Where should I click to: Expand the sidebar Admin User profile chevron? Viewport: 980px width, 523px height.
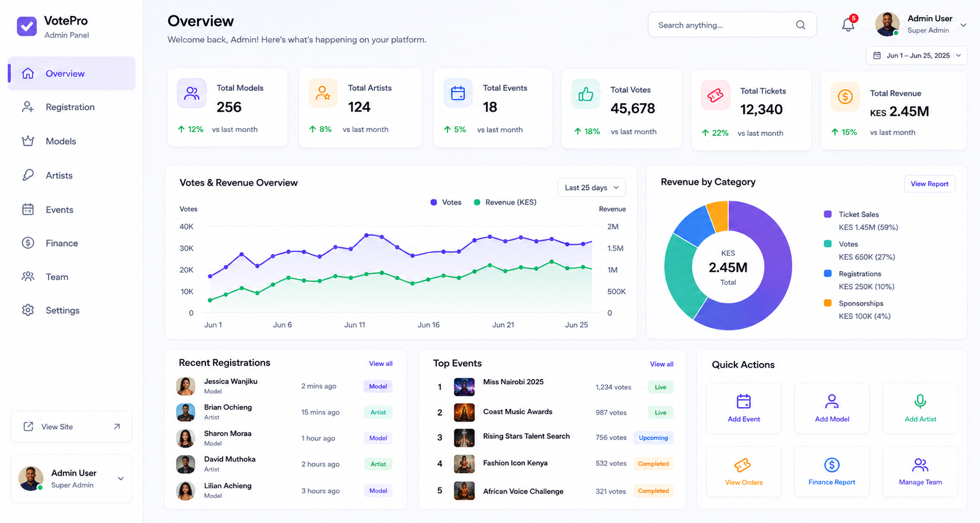coord(120,478)
